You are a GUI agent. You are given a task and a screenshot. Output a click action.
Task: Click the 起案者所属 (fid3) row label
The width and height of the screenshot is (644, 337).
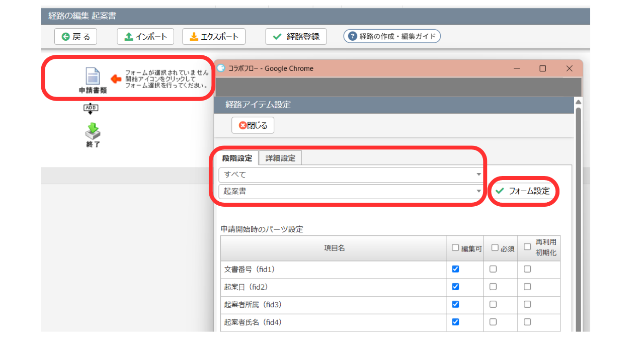click(x=253, y=305)
